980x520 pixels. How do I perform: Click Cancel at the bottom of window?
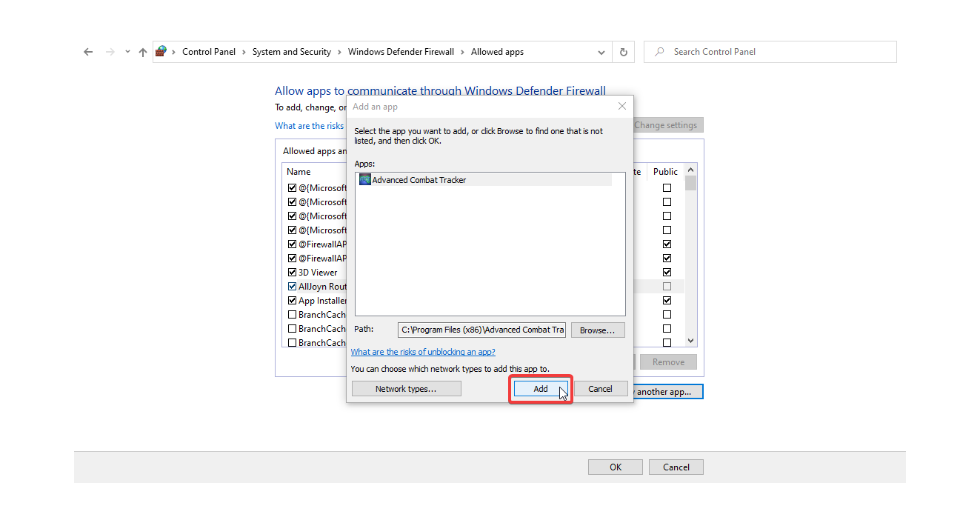coord(676,467)
